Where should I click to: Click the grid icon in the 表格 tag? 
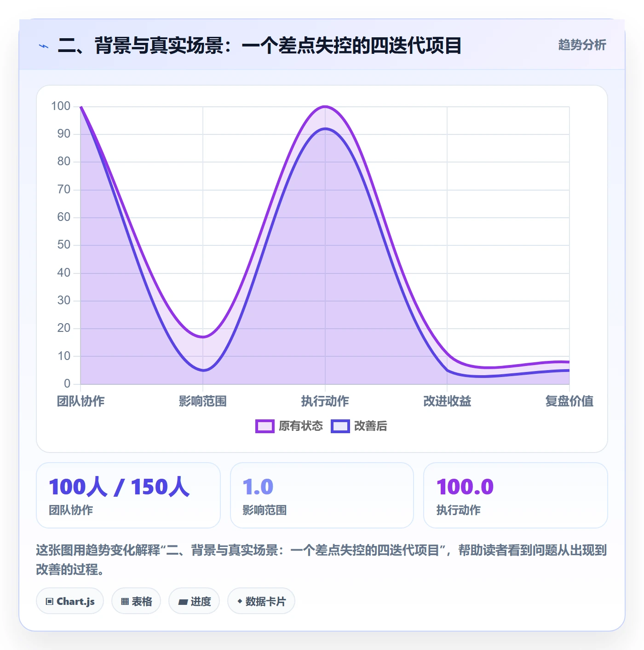[125, 601]
